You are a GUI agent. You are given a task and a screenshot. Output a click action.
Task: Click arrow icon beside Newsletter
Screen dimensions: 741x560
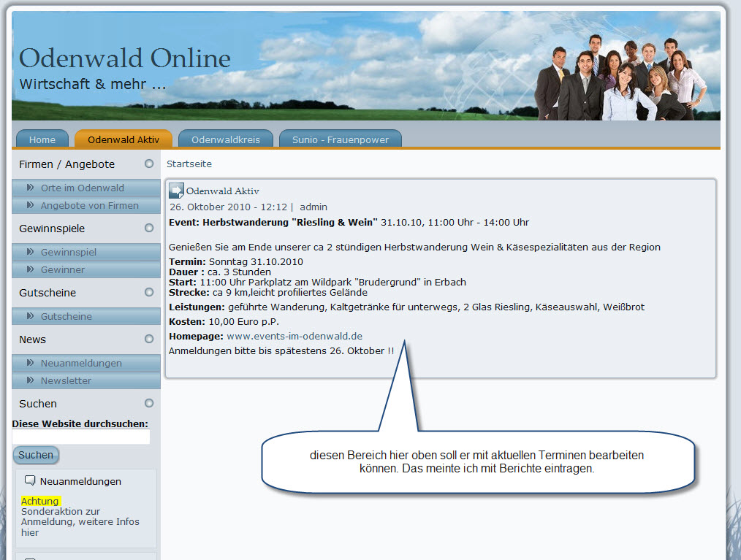(x=31, y=380)
